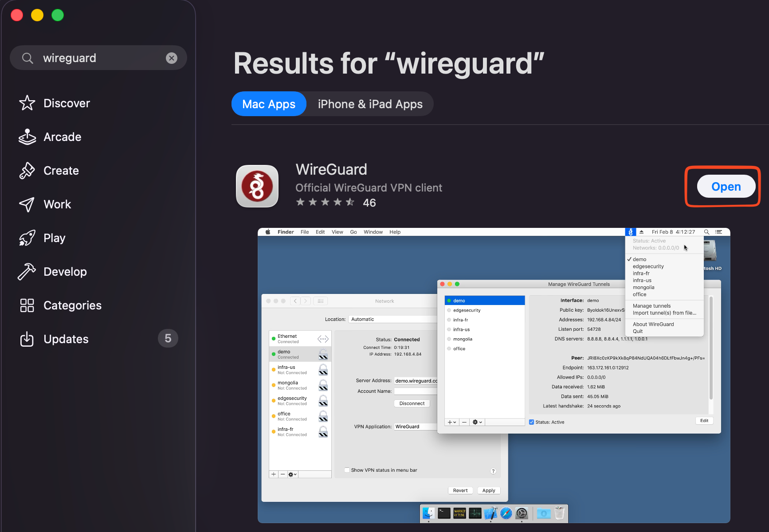
Task: Zoom the App Store window with green button
Action: [x=58, y=15]
